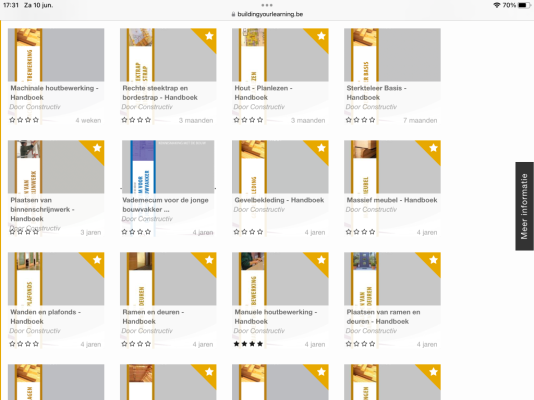Rate Ramen en deuren with first star
Image resolution: width=534 pixels, height=400 pixels.
tap(124, 344)
